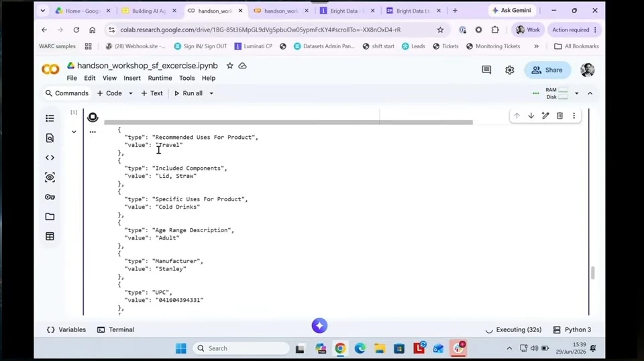
Task: Show more bookmarks with the chevron
Action: click(x=537, y=46)
